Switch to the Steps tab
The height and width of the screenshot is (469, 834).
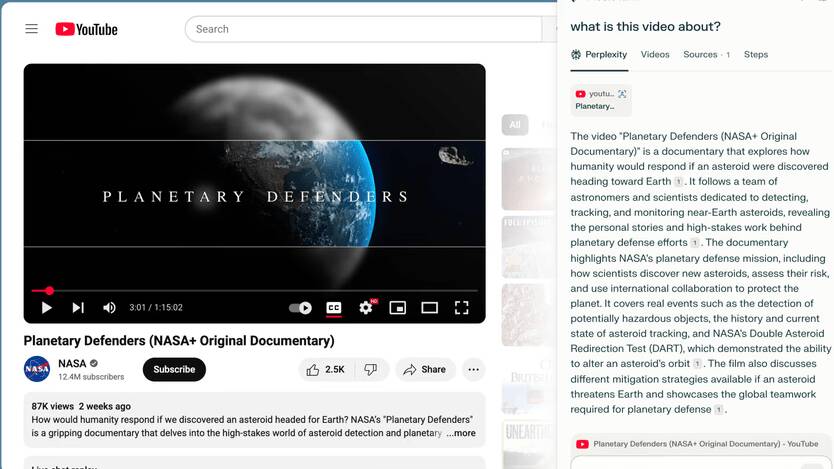[x=756, y=54]
